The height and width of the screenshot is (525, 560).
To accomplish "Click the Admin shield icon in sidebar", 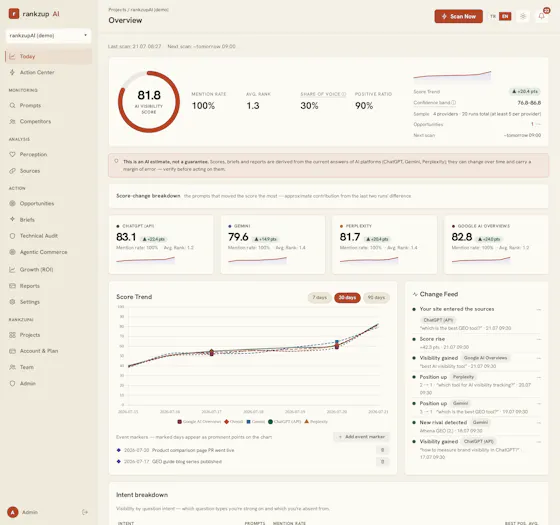I will [12, 383].
